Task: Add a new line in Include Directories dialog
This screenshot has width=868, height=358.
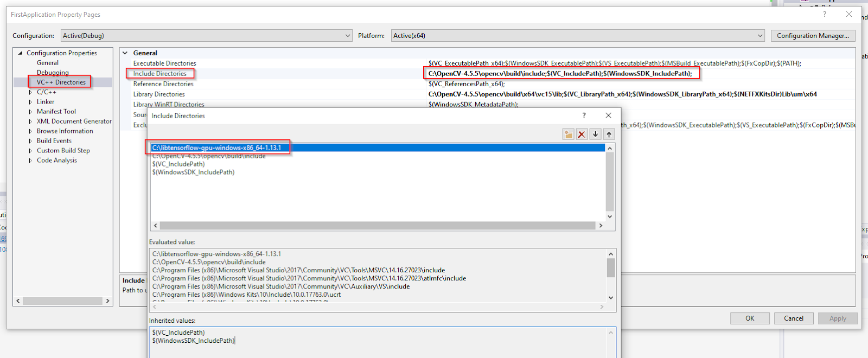Action: pyautogui.click(x=568, y=134)
